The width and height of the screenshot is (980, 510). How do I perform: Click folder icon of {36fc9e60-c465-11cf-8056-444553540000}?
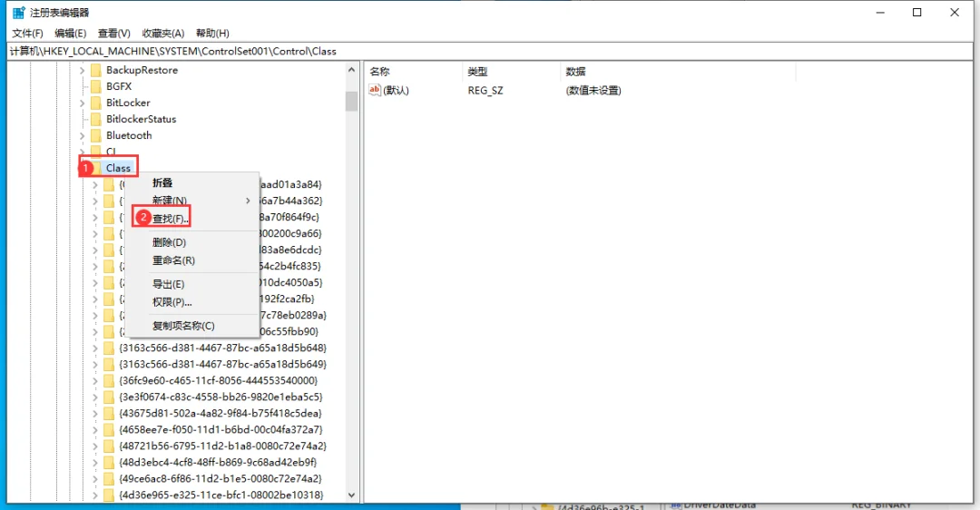[109, 380]
